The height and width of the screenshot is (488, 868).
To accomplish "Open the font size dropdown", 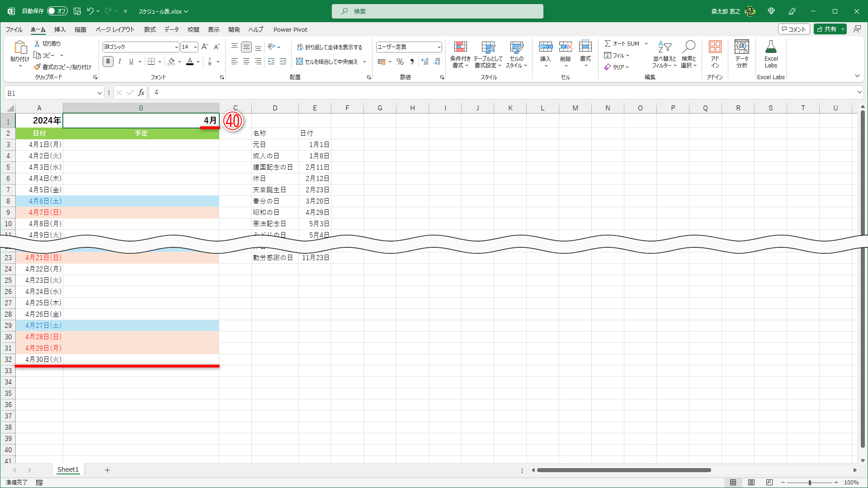I will 195,47.
